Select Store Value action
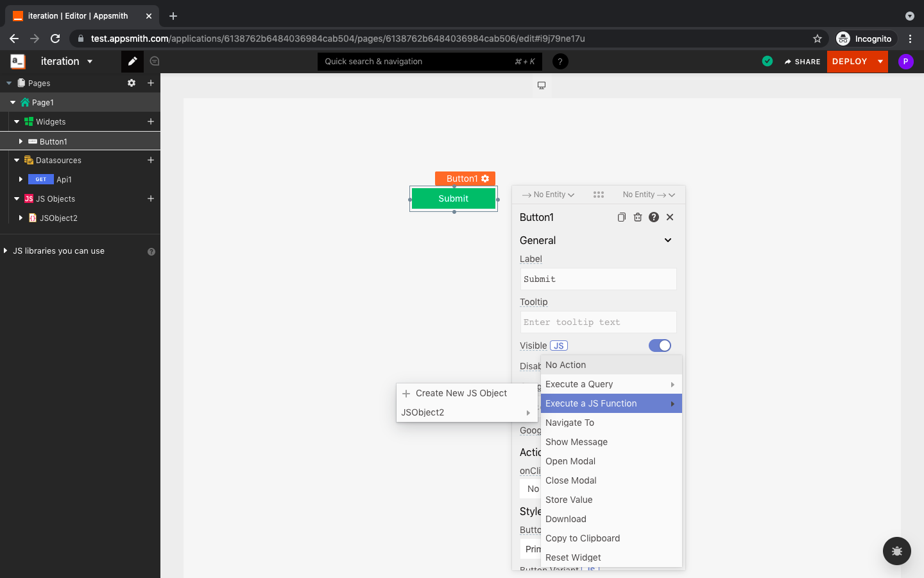The width and height of the screenshot is (924, 578). [612, 500]
